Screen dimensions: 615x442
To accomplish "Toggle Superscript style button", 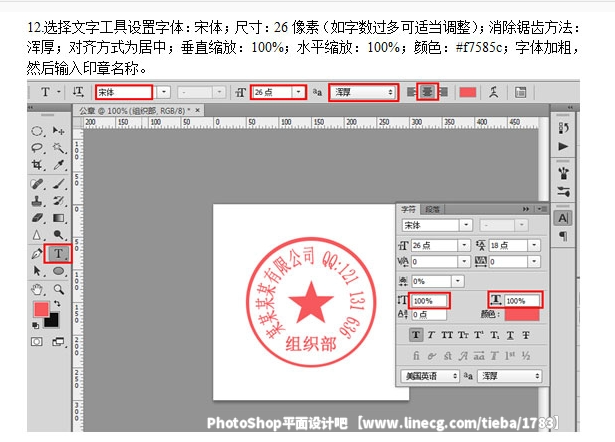I will point(479,335).
